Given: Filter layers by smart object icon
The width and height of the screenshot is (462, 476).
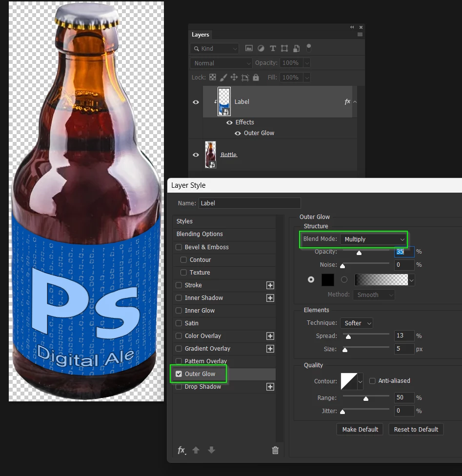Looking at the screenshot, I should [297, 48].
